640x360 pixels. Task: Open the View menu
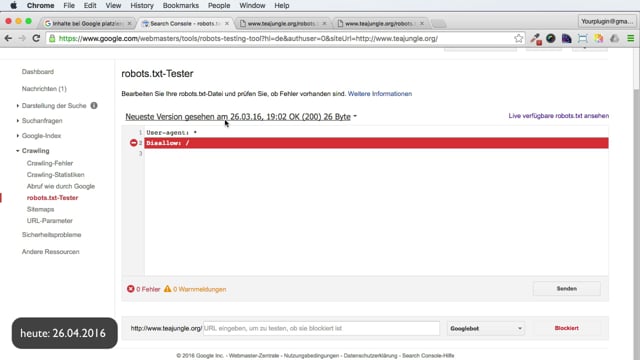(x=113, y=5)
